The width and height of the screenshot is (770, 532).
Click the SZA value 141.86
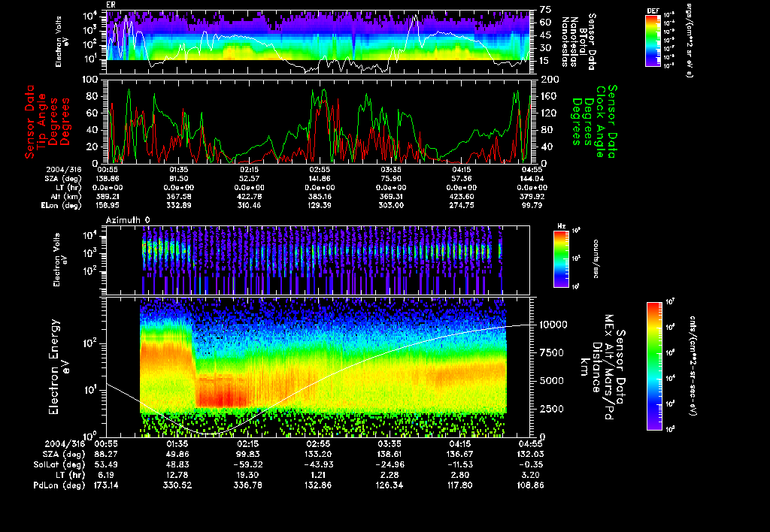click(x=320, y=179)
